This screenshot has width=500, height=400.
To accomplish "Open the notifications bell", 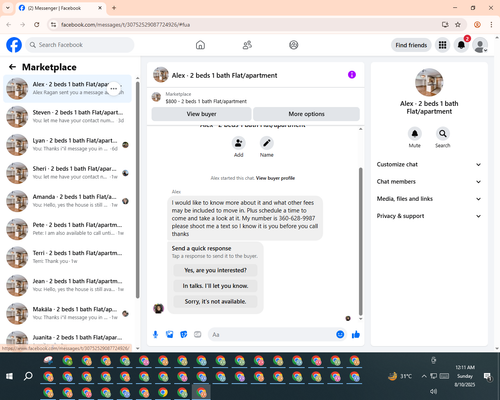I will click(461, 45).
